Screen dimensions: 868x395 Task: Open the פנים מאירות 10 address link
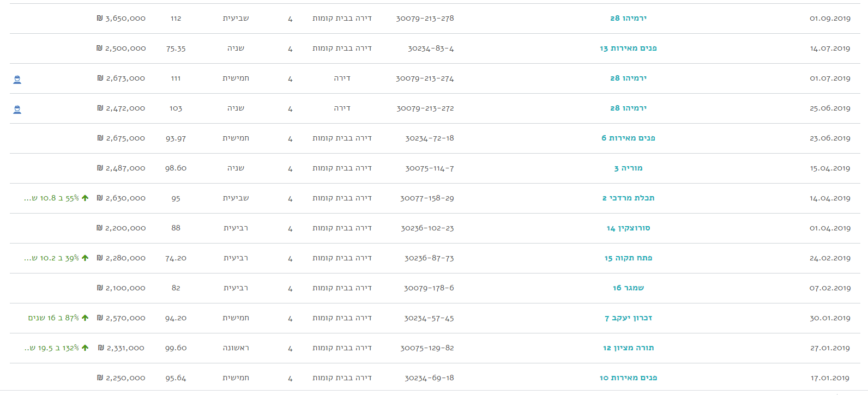pos(628,378)
